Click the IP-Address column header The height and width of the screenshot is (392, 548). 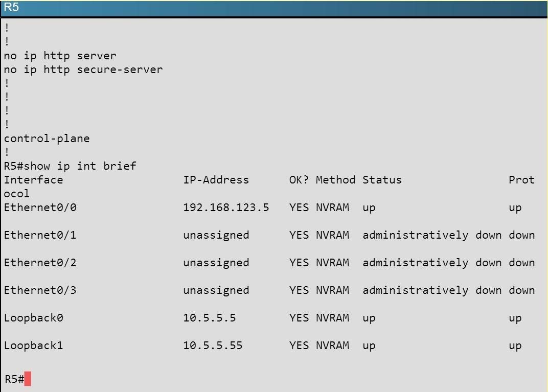click(216, 180)
